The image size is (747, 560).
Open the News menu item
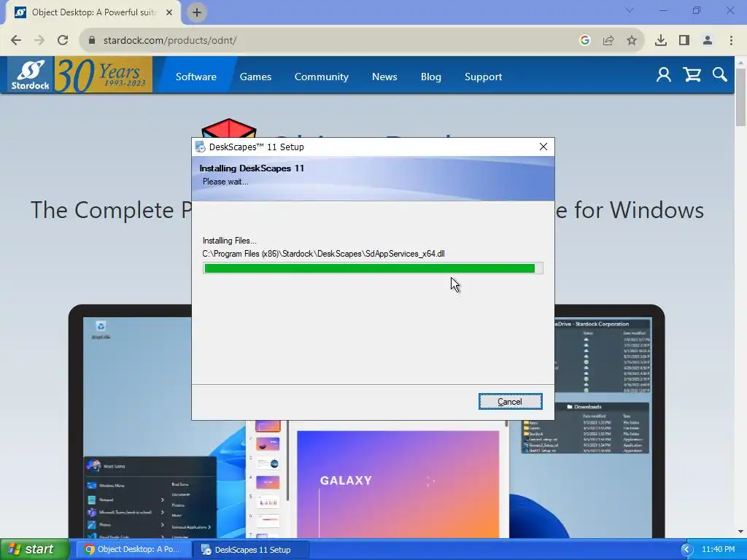coord(384,77)
